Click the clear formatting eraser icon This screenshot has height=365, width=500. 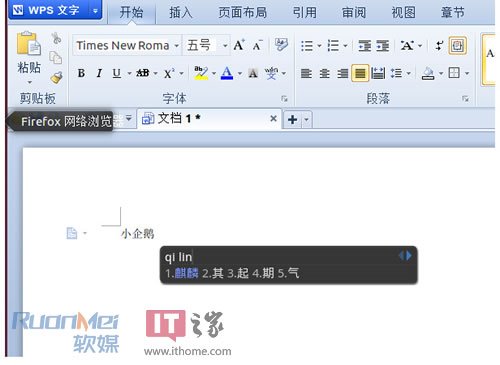(281, 44)
